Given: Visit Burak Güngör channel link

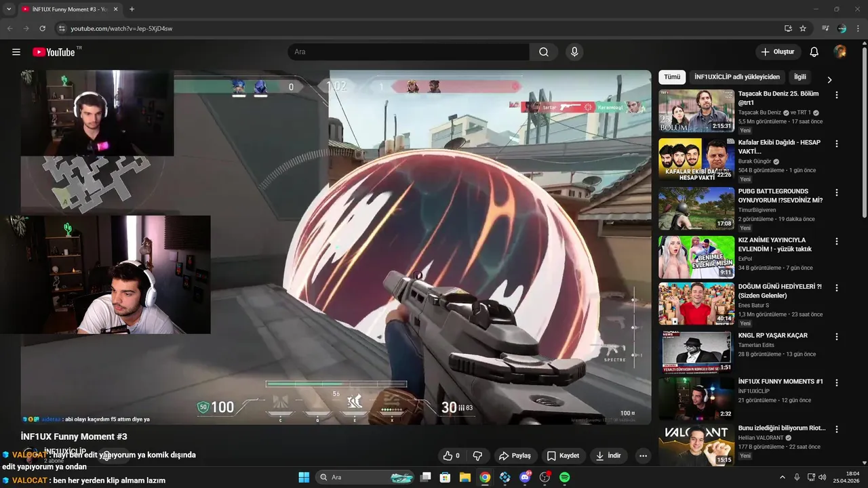Looking at the screenshot, I should point(755,161).
